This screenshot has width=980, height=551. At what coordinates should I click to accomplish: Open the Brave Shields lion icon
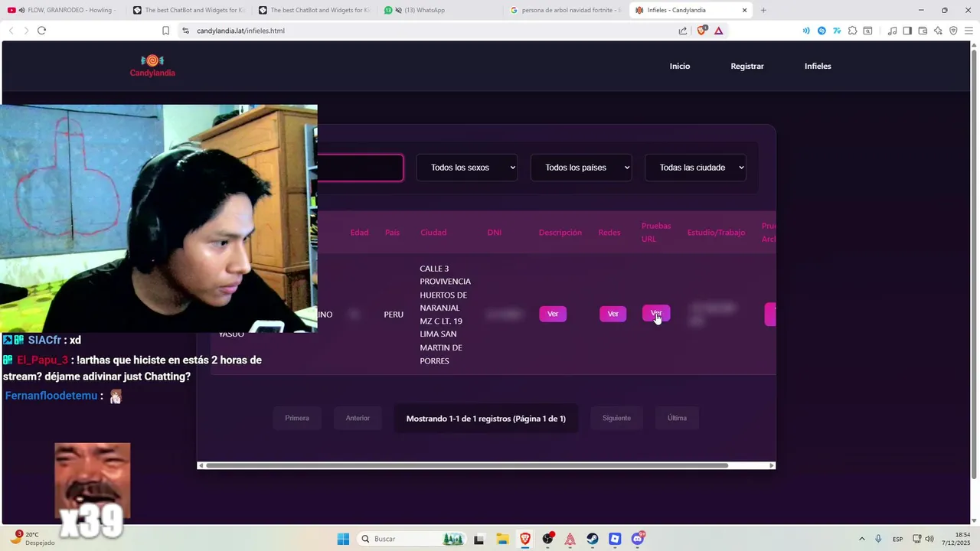click(x=703, y=31)
